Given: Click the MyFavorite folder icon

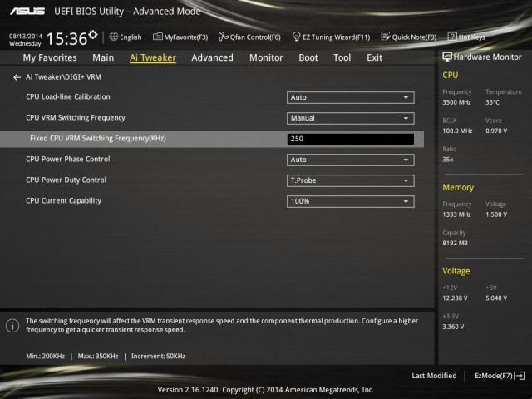Looking at the screenshot, I should (157, 37).
